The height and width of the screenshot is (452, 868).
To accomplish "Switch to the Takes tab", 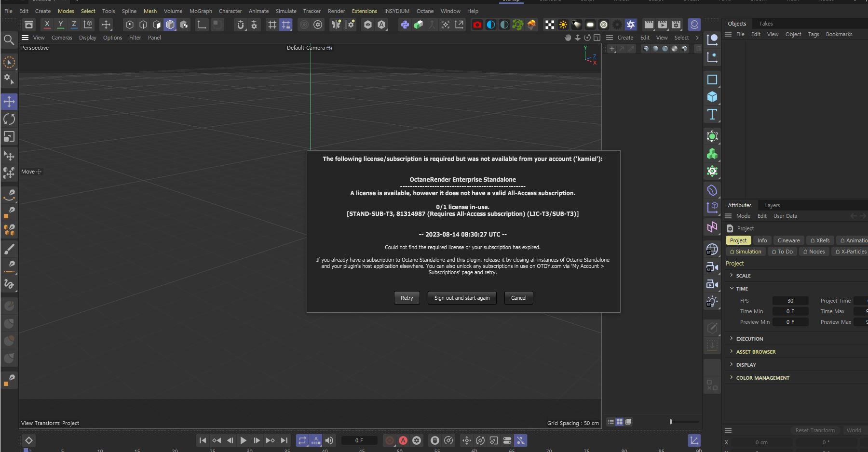I will [766, 24].
